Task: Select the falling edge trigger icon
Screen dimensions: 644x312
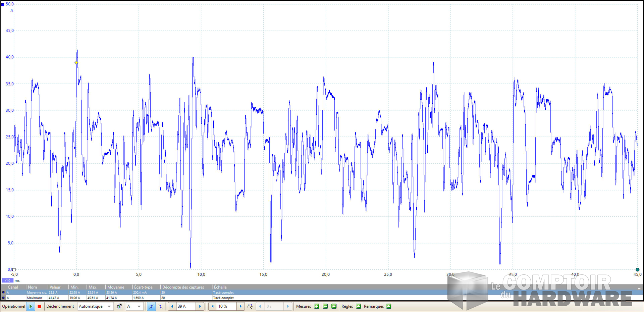Action: 160,306
